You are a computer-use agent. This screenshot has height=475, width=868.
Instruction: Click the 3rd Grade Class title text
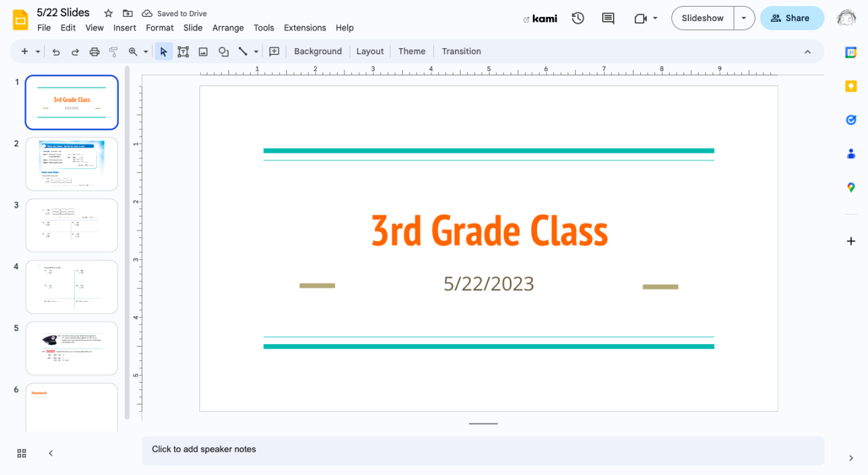coord(490,231)
